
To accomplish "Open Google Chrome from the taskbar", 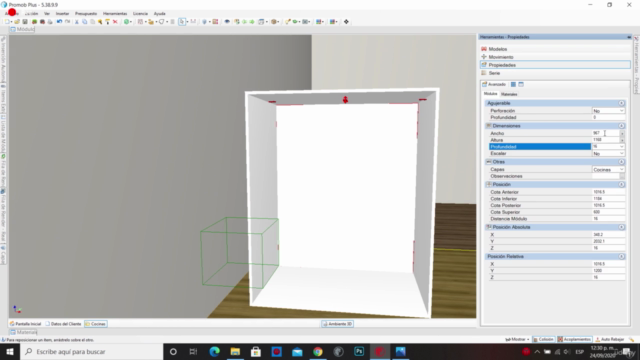I will [318, 351].
